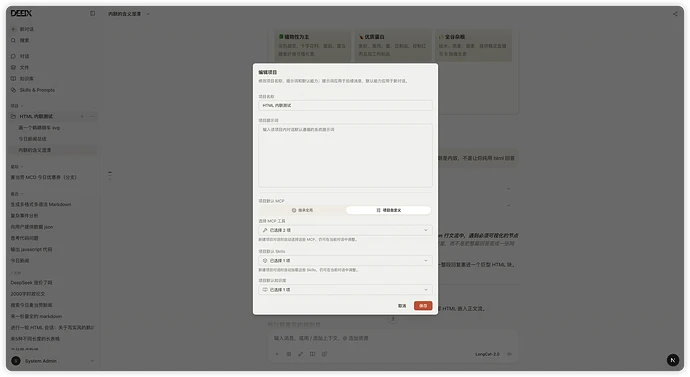Click the folder icon of HTML 内联测试 project

click(x=13, y=117)
